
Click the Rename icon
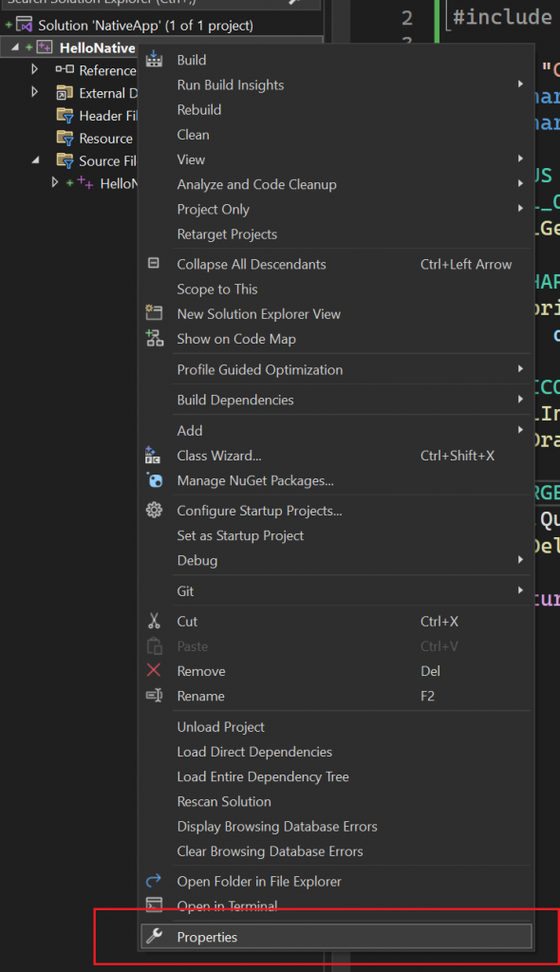coord(154,696)
